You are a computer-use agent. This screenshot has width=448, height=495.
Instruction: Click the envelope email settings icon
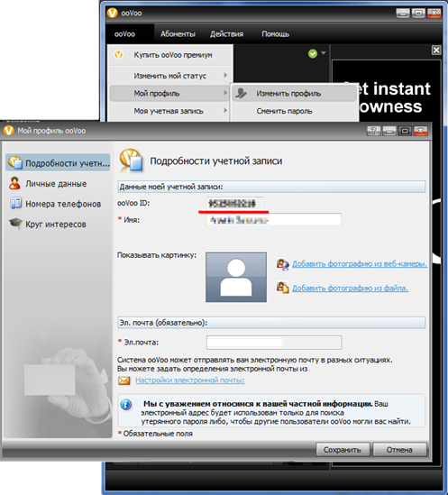tap(124, 380)
